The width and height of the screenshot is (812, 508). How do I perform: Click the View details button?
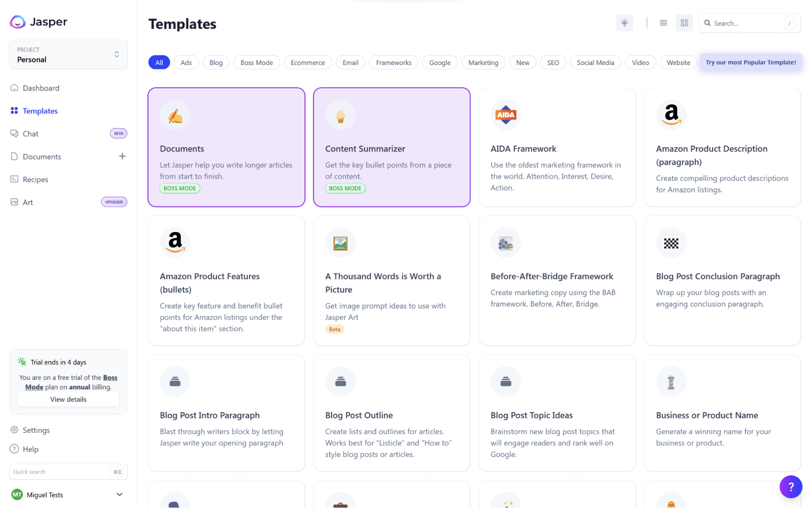pos(68,399)
